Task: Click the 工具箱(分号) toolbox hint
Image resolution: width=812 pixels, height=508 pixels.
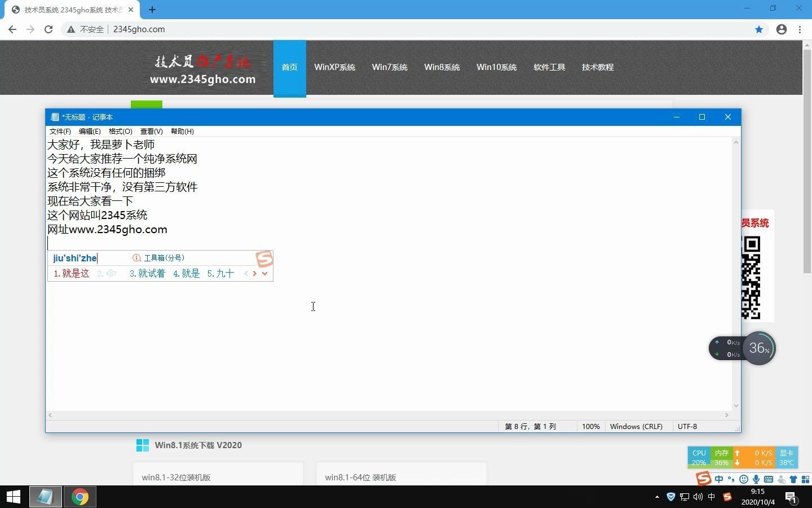Action: [x=158, y=258]
